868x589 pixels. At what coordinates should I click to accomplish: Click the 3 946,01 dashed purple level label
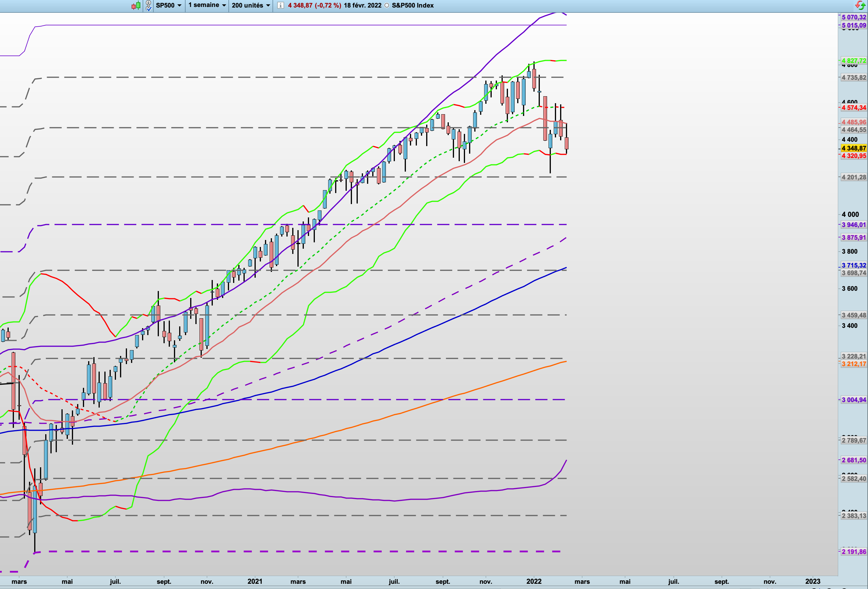(x=854, y=225)
